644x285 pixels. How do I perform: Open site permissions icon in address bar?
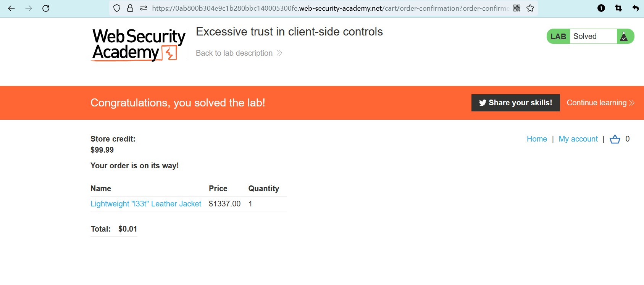click(x=144, y=8)
